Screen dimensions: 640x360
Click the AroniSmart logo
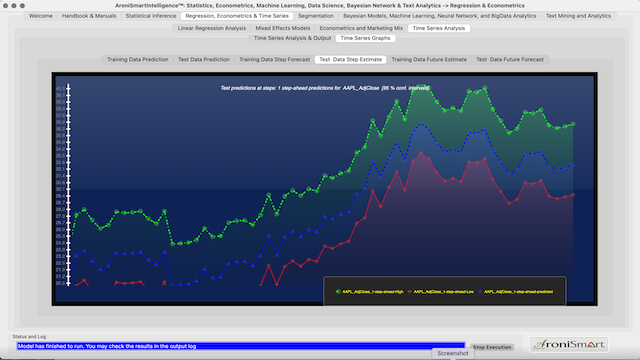[x=569, y=344]
